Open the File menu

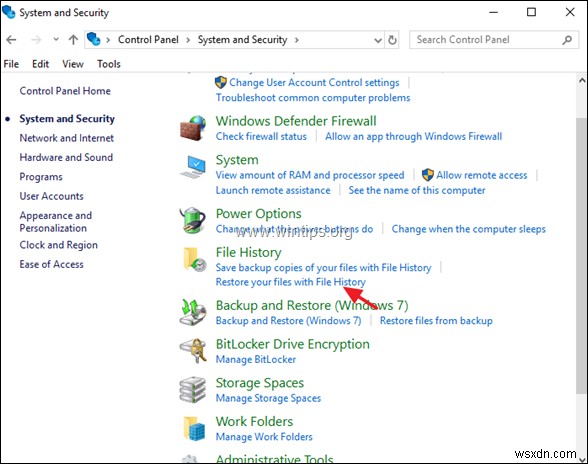11,64
